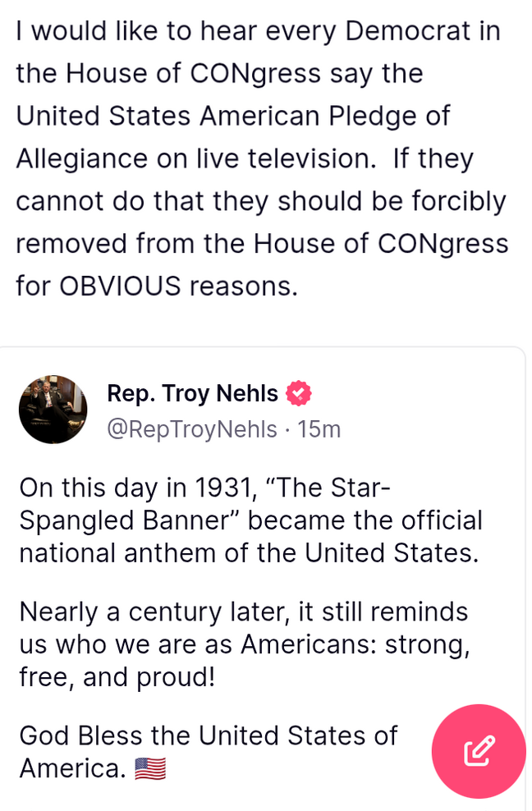Select the paragraph about the national anthem
The image size is (532, 811).
coord(246,520)
